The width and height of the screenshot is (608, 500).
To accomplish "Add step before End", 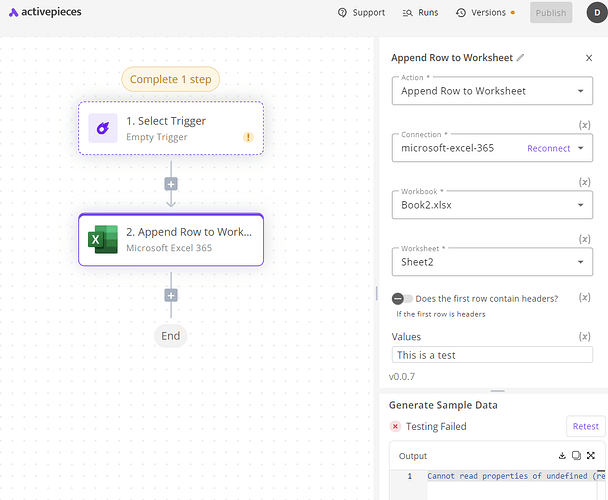I will [x=171, y=295].
